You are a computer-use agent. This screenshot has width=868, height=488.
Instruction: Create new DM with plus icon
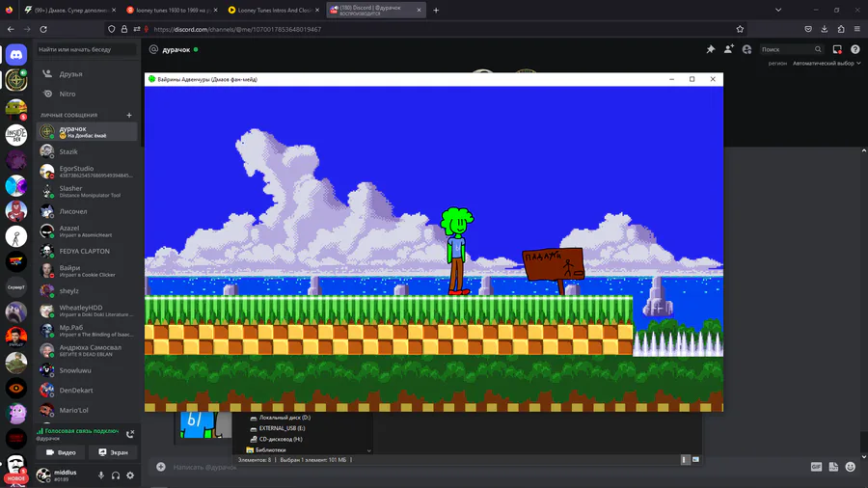coord(129,115)
